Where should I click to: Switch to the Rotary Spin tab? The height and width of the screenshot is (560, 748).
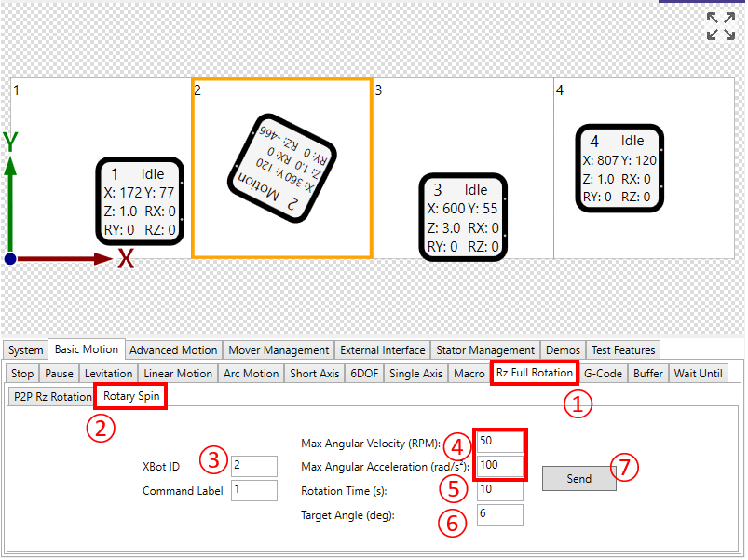click(x=131, y=396)
